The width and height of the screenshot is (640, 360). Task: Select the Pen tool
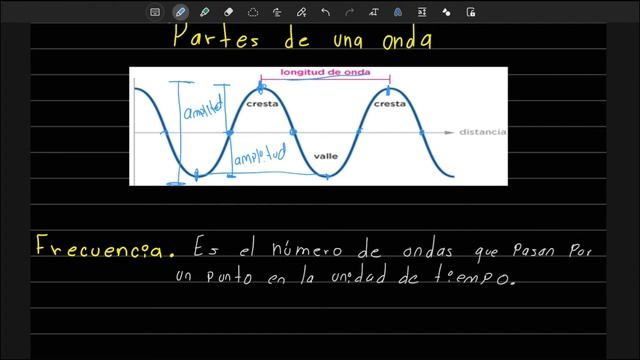pos(180,12)
